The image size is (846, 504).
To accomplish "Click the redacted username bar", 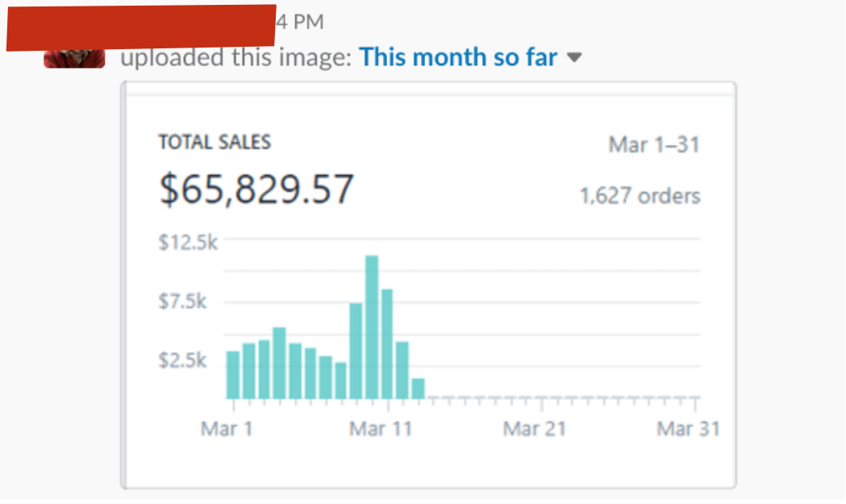I will (x=141, y=27).
